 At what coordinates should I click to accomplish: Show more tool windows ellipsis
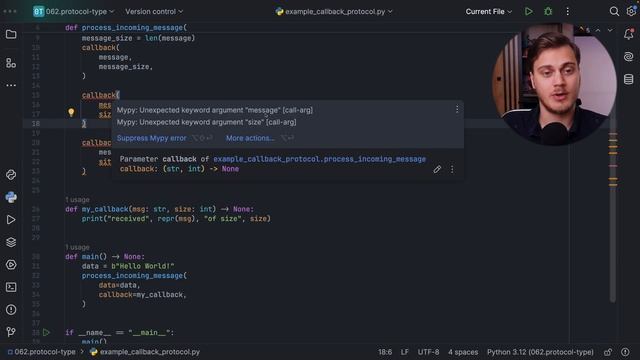(x=11, y=85)
